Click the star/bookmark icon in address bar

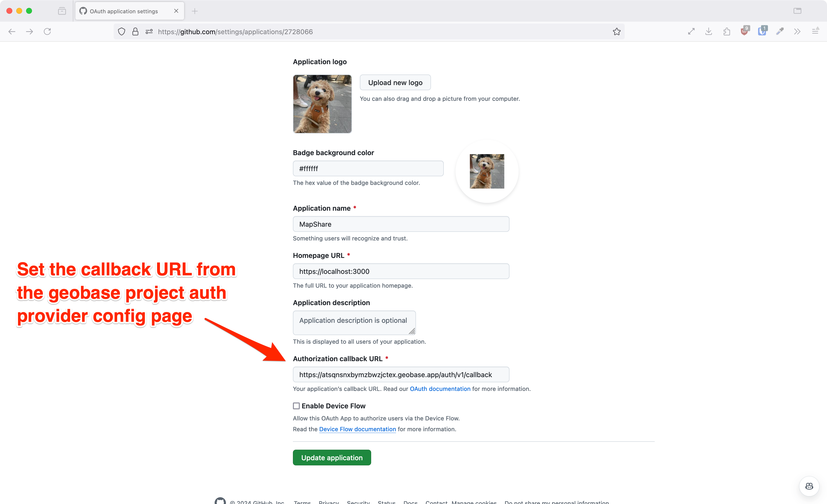[x=617, y=31]
